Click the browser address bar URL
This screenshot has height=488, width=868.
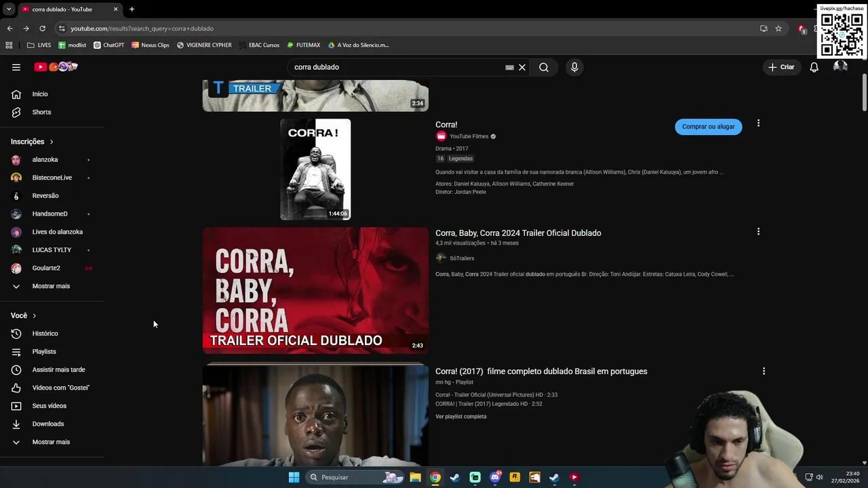[142, 28]
